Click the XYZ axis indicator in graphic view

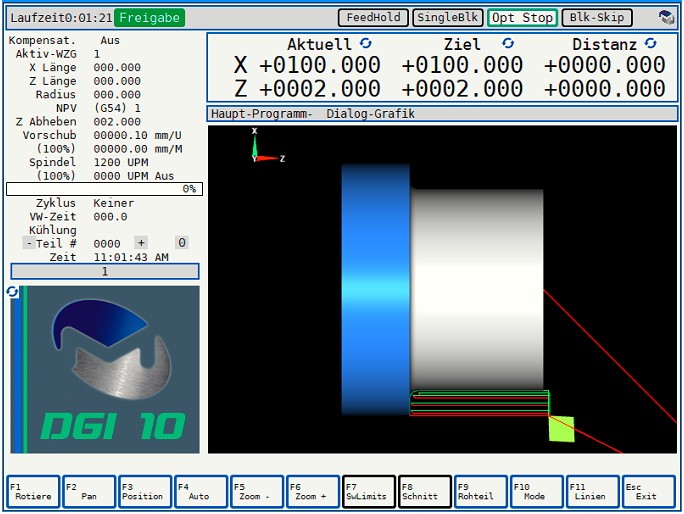click(x=266, y=145)
